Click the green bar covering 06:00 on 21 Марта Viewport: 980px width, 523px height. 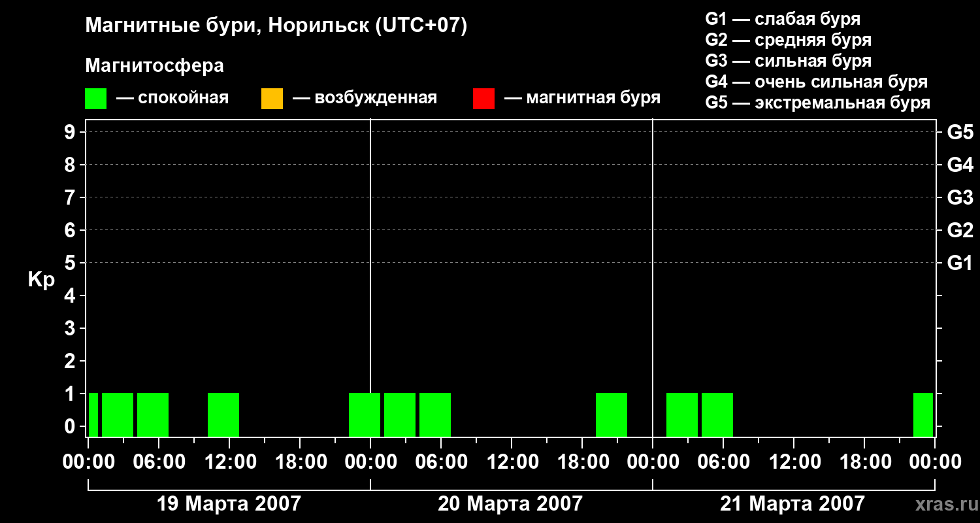pos(717,414)
